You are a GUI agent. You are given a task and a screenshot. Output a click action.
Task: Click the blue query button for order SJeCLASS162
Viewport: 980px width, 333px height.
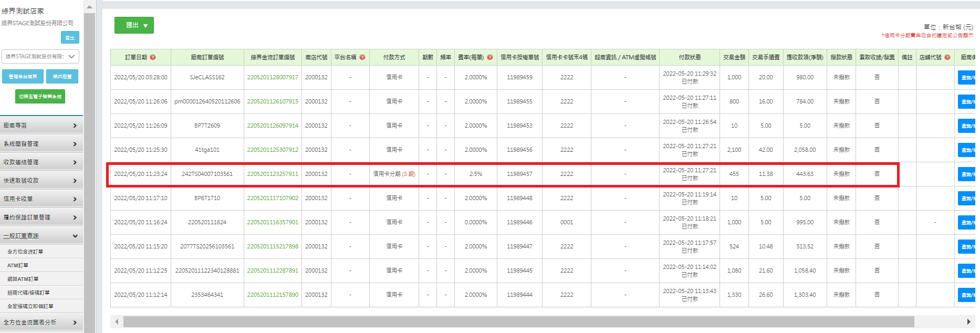tap(966, 77)
